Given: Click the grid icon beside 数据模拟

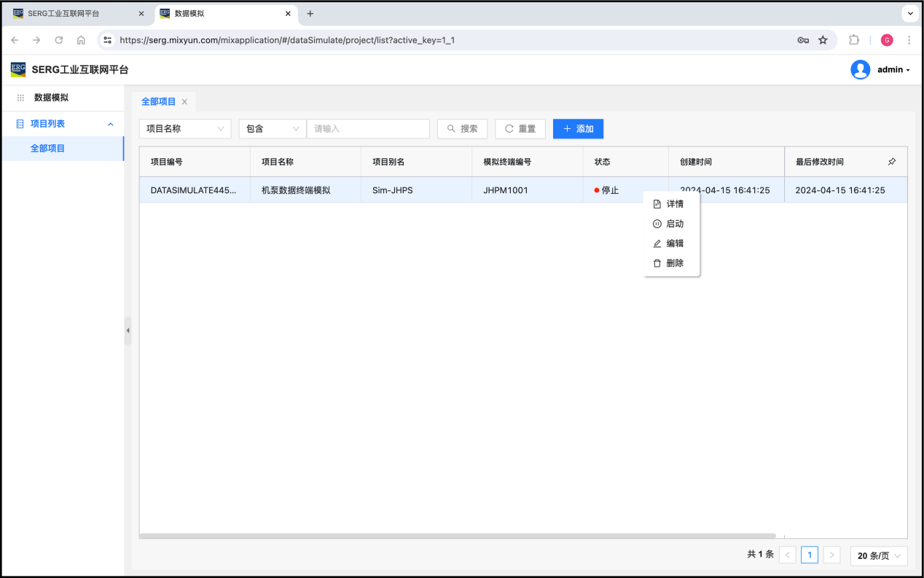Looking at the screenshot, I should point(20,98).
